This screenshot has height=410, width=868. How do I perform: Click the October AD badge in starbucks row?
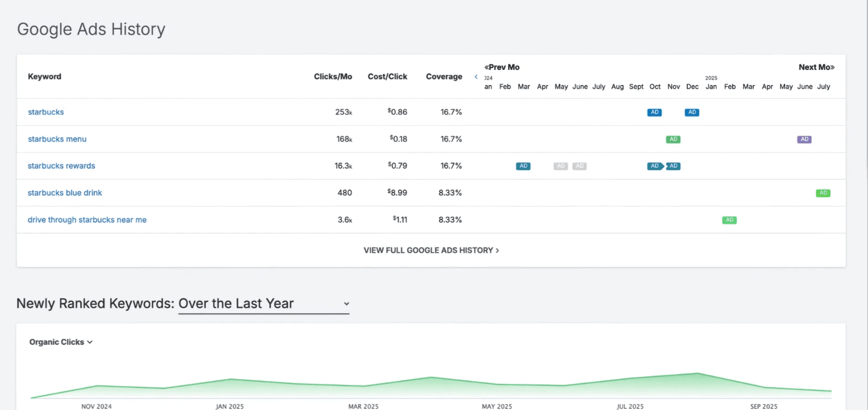click(654, 112)
